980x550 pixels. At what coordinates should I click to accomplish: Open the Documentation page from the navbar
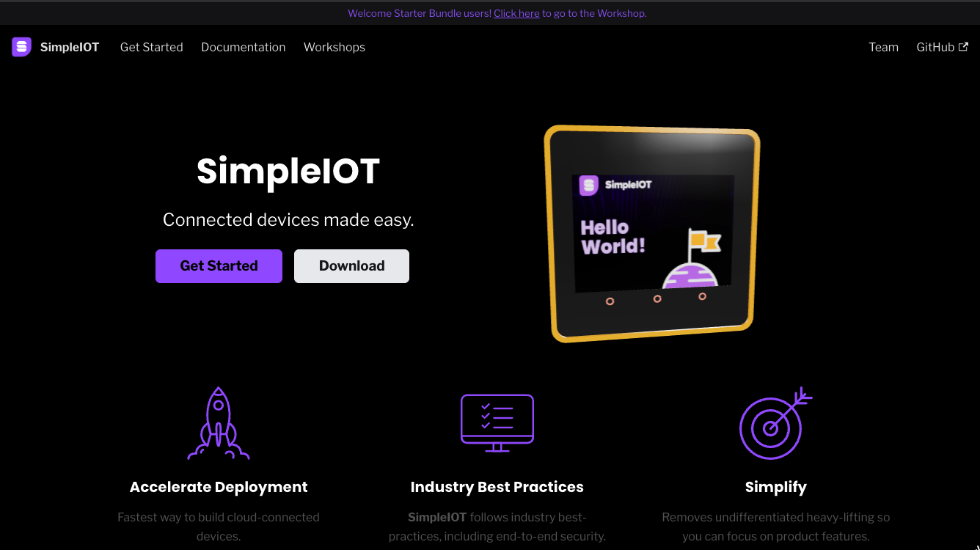pyautogui.click(x=243, y=47)
